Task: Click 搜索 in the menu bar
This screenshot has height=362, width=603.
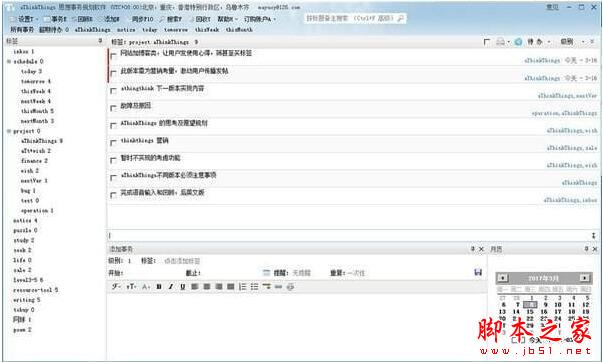Action: (171, 19)
